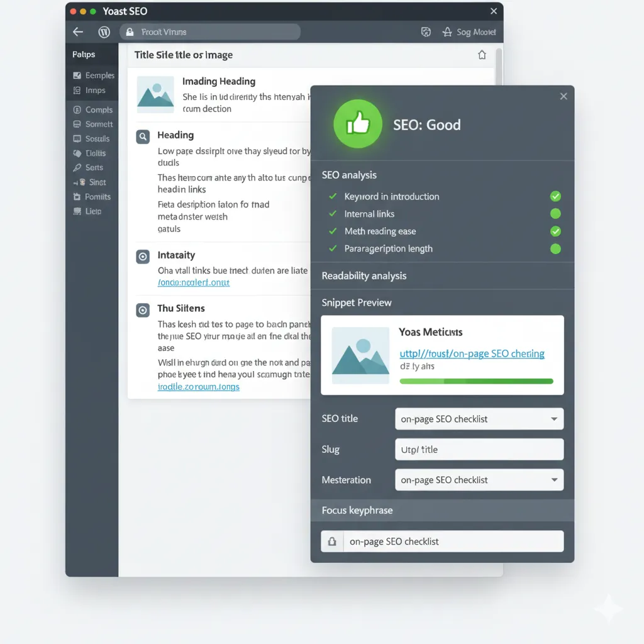Screen dimensions: 644x644
Task: Click the Slug input field
Action: tap(479, 450)
